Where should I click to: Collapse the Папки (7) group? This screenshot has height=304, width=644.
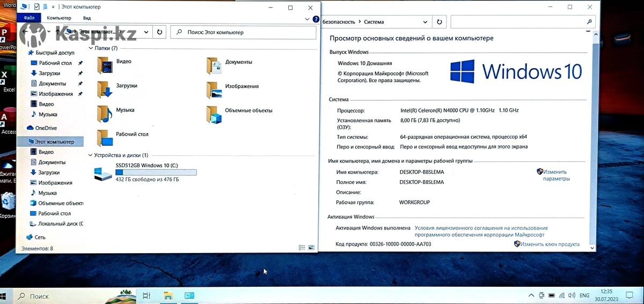[x=90, y=48]
